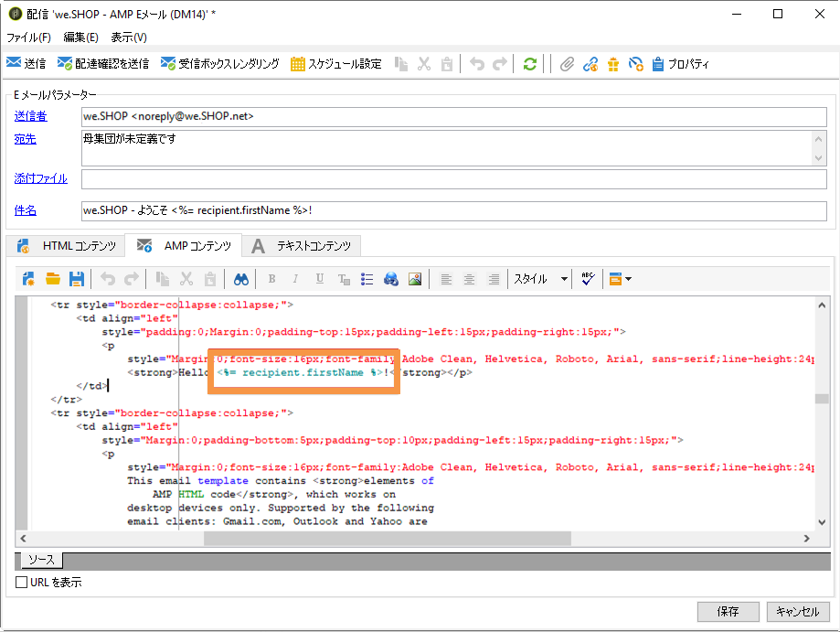Click the 件名 subject link
The image size is (840, 632).
tap(26, 210)
